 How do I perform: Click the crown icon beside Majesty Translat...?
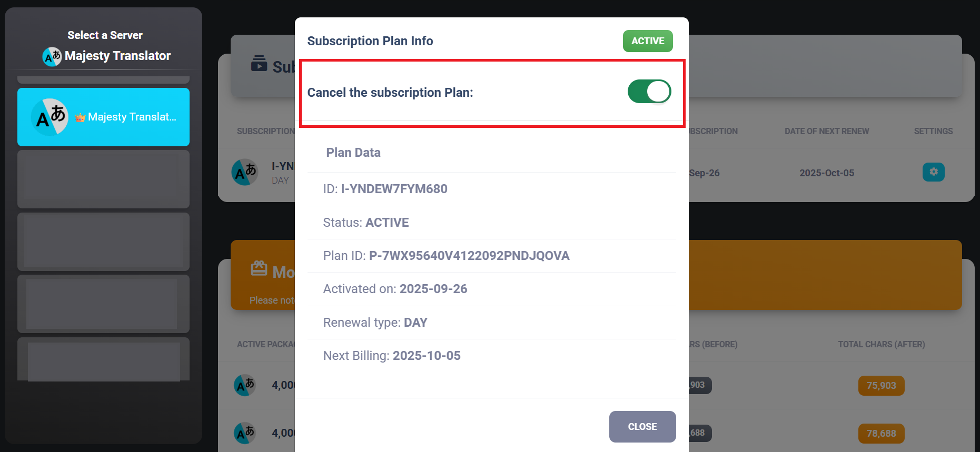point(80,117)
